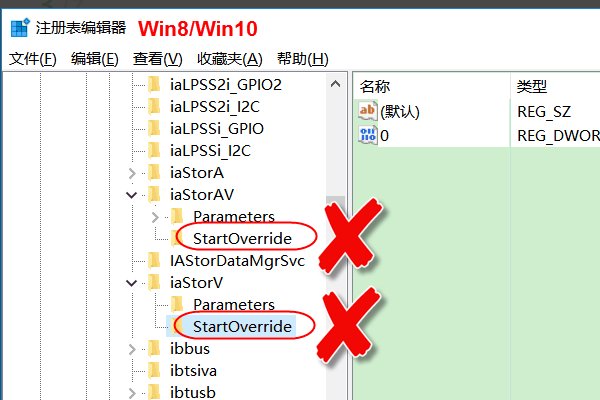Click the iaStorA key name
Screen dimensions: 600x400
197,173
